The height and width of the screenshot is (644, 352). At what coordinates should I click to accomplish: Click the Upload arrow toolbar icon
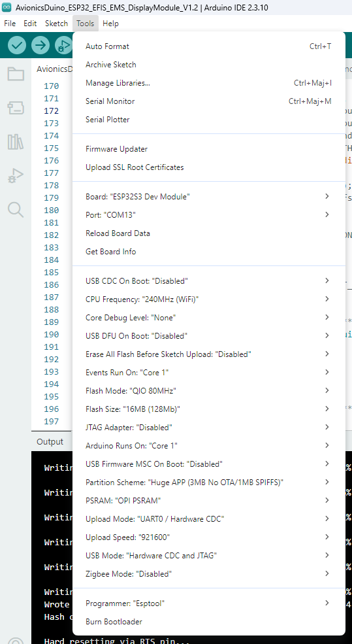[x=40, y=45]
